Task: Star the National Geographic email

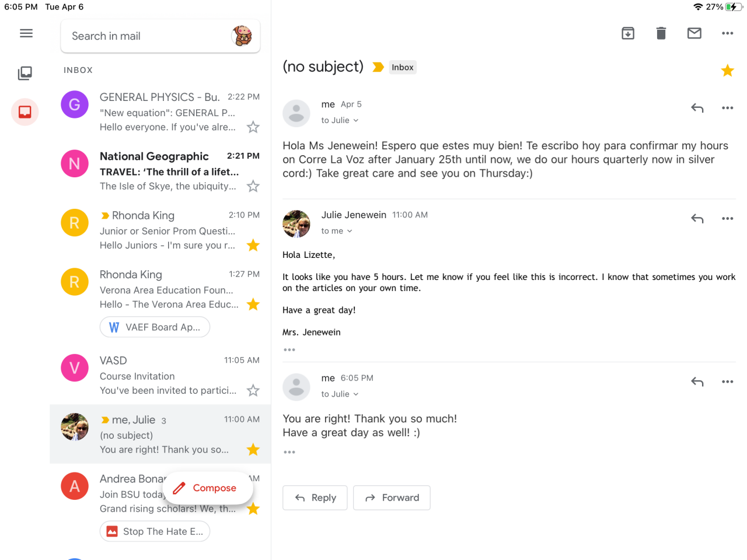Action: pyautogui.click(x=253, y=186)
